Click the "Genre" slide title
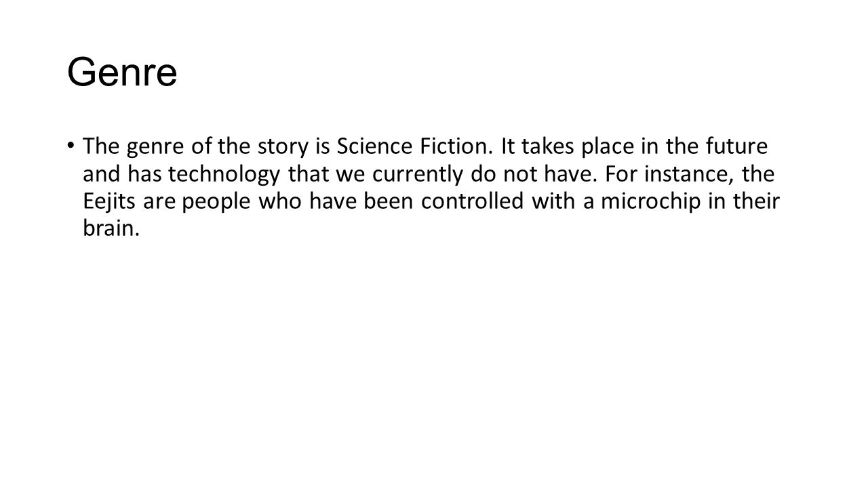Screen dimensions: 868x488 click(x=122, y=74)
